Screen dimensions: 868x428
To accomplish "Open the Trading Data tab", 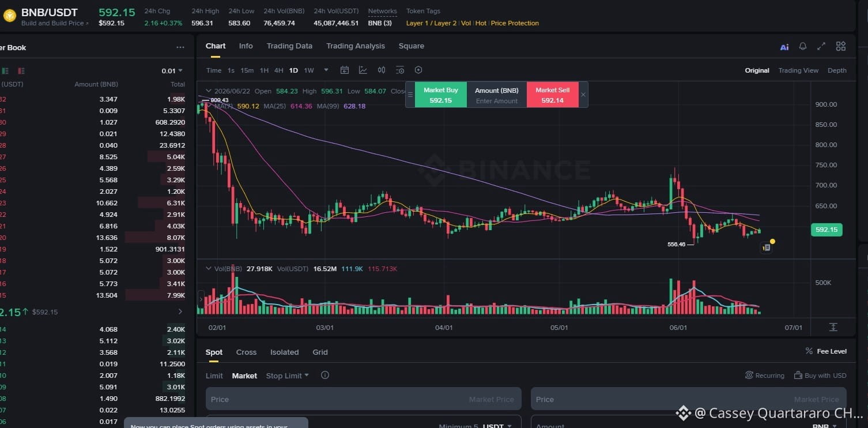I will click(289, 46).
